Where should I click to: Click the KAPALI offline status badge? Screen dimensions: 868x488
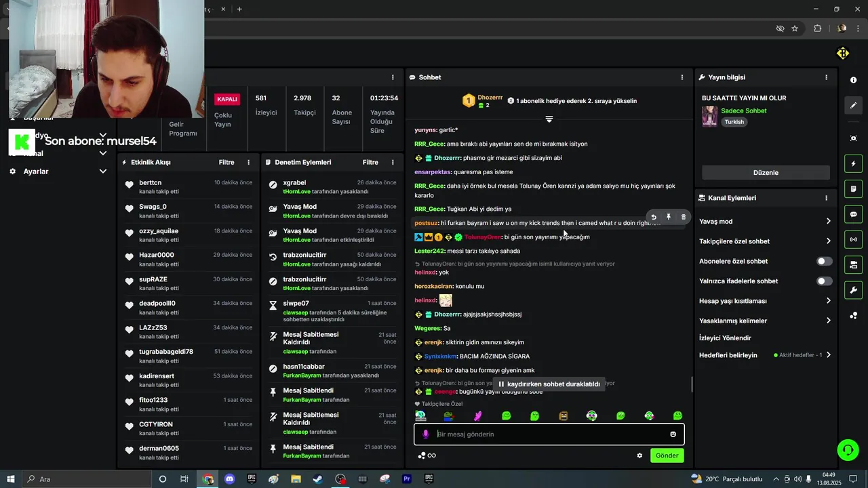point(227,99)
